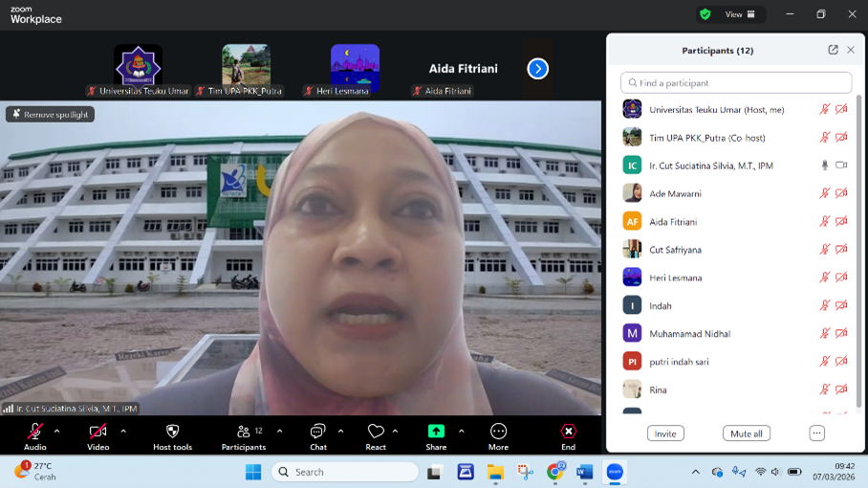Unmute your microphone with Audio button
Screen dimensions: 868x488
pyautogui.click(x=35, y=432)
